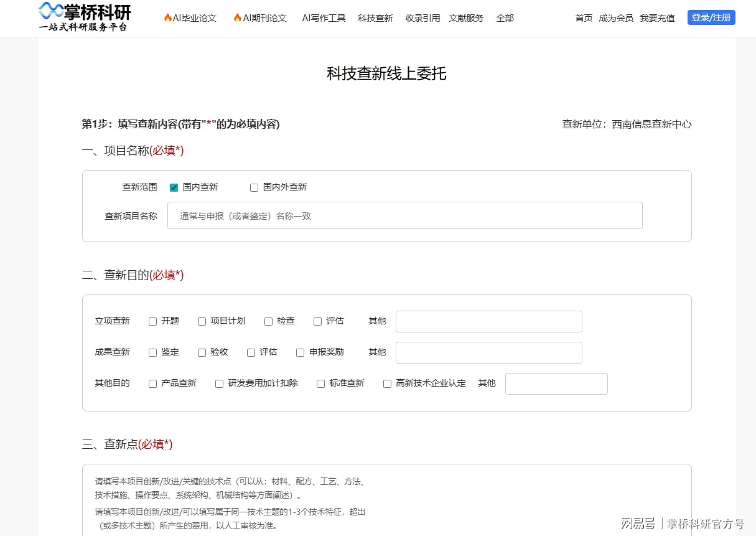Tick the 申报奖励 checkbox
Viewport: 756px width, 536px height.
(x=300, y=352)
